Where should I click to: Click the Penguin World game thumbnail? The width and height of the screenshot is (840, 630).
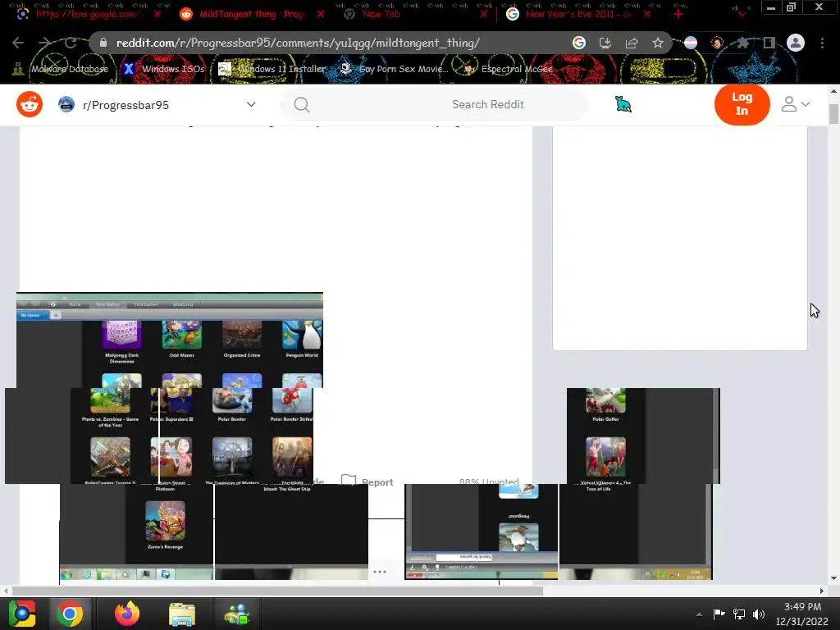tap(302, 335)
